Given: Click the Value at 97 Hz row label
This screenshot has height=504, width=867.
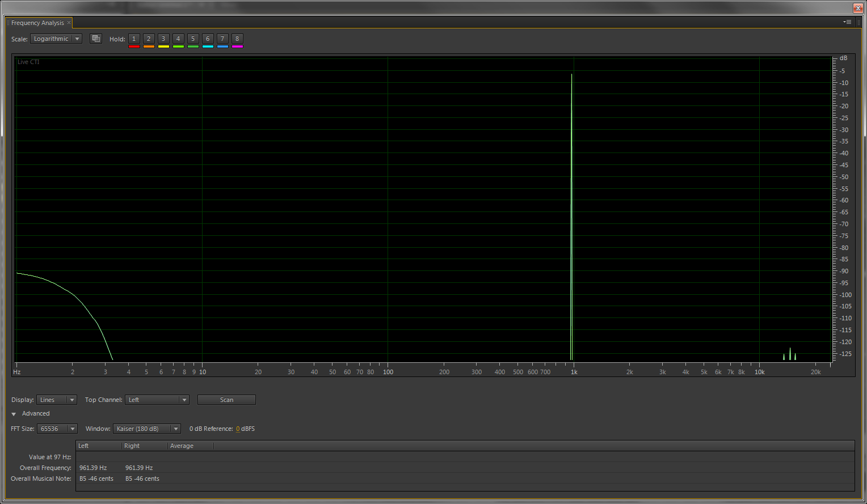Looking at the screenshot, I should (x=50, y=457).
